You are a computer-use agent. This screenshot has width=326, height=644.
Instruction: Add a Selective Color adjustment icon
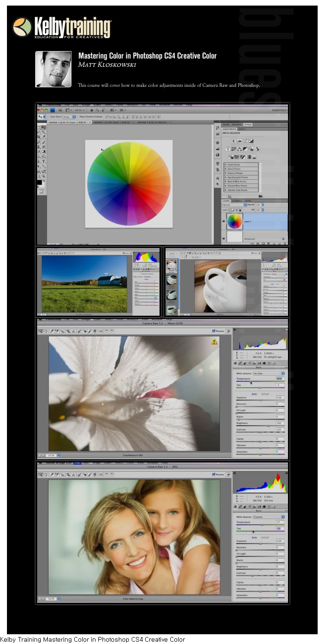(x=254, y=157)
